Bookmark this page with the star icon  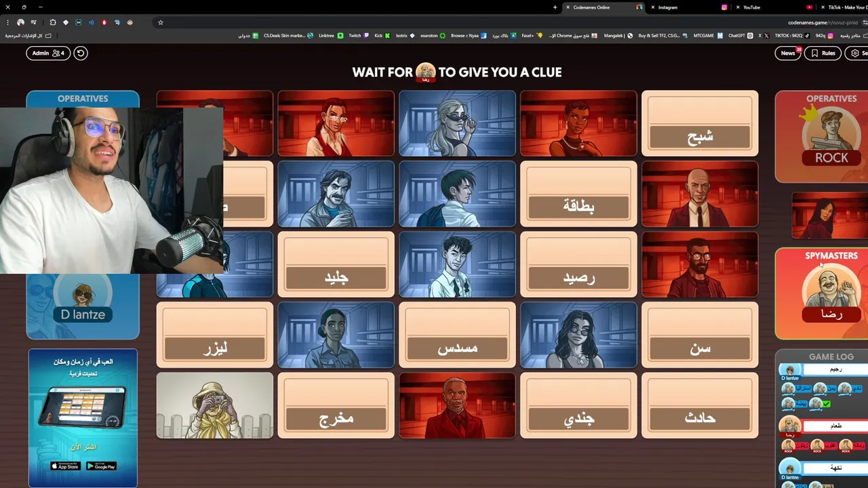click(x=161, y=22)
